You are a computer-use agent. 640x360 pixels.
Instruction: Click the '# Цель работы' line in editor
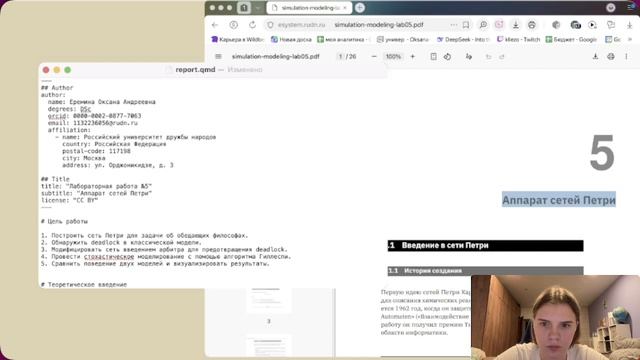(64, 222)
